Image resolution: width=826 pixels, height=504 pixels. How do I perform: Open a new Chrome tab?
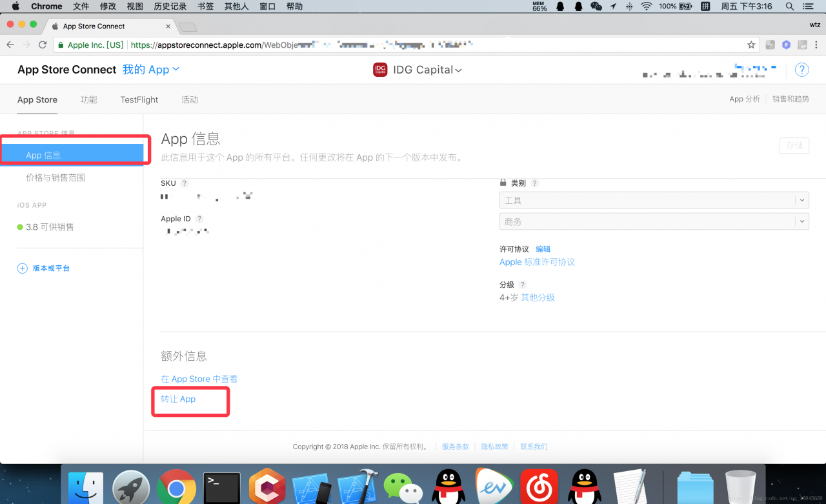(188, 26)
